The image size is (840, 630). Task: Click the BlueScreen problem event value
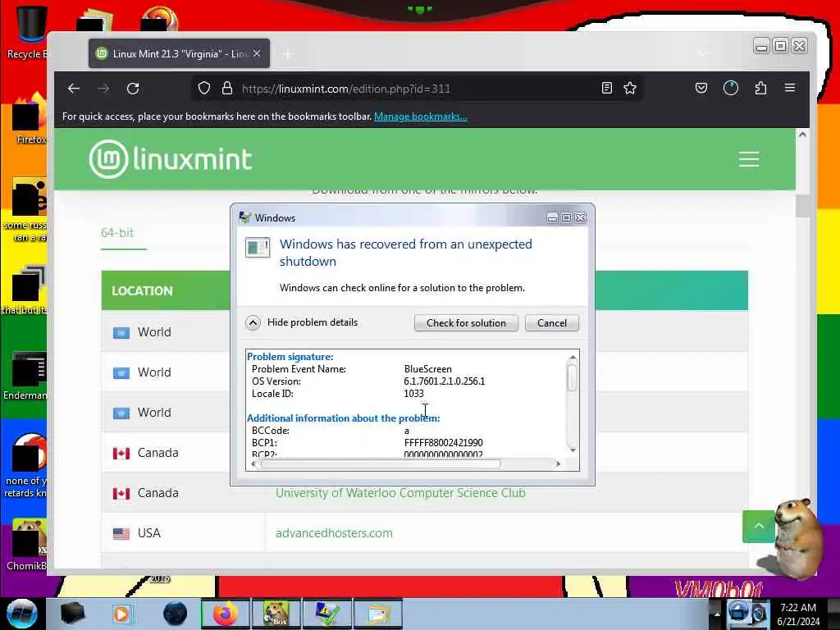(x=428, y=369)
